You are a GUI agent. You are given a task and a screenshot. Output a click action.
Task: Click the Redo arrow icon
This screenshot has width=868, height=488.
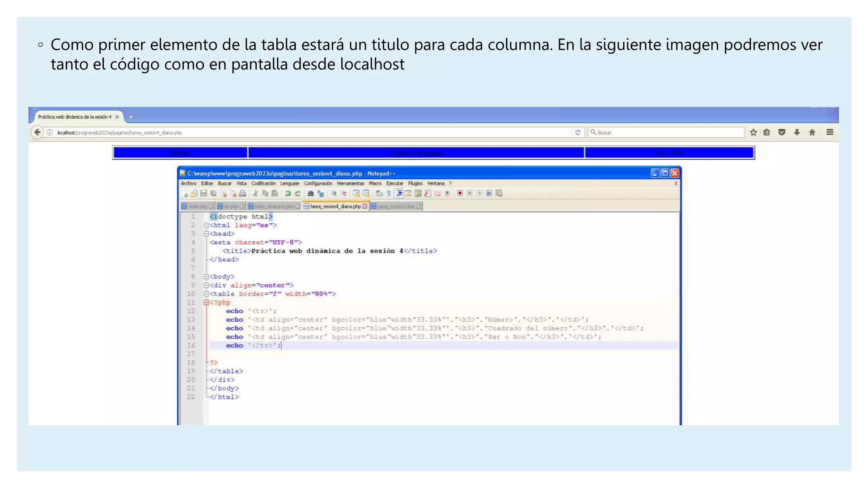click(298, 194)
